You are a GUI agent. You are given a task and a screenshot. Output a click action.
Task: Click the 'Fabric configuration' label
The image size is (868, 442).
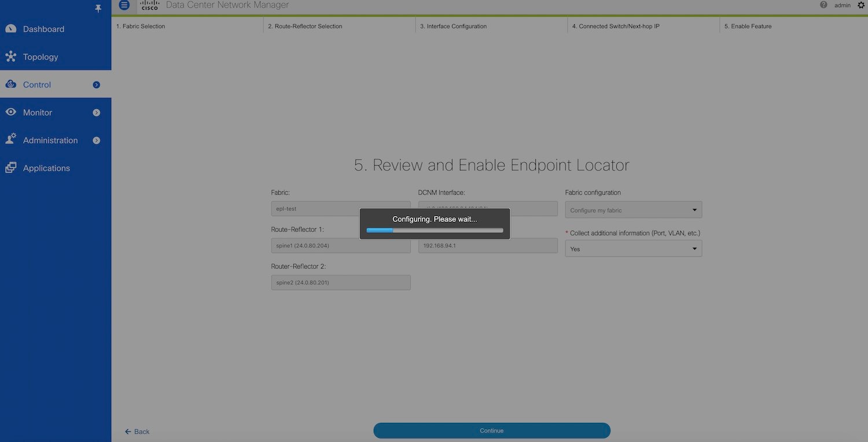point(593,192)
